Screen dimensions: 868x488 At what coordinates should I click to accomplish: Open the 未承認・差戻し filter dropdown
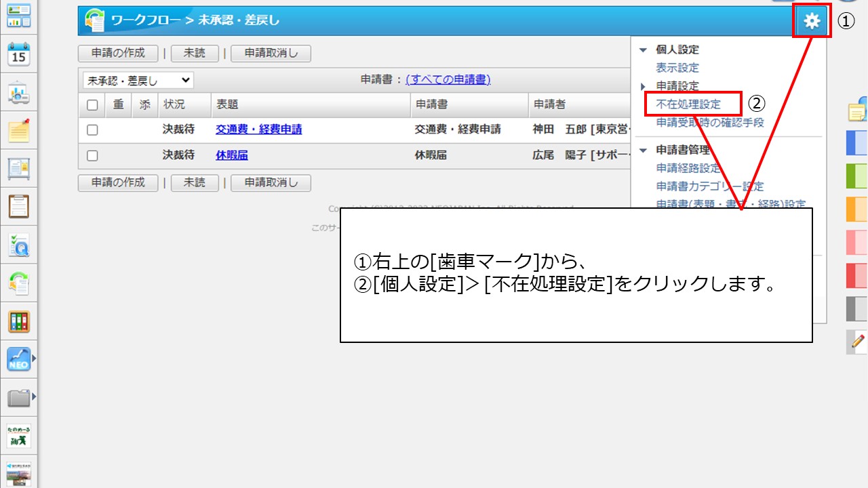pyautogui.click(x=138, y=81)
